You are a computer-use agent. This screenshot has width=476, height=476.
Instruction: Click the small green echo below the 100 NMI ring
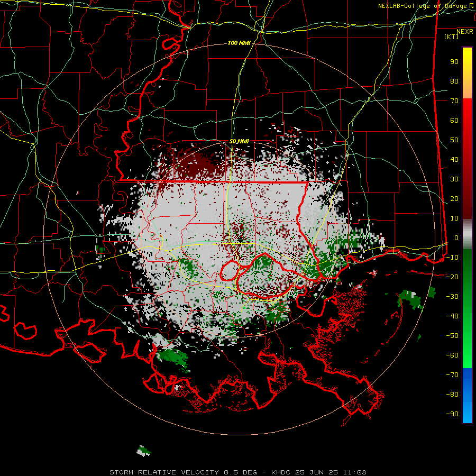click(x=144, y=451)
